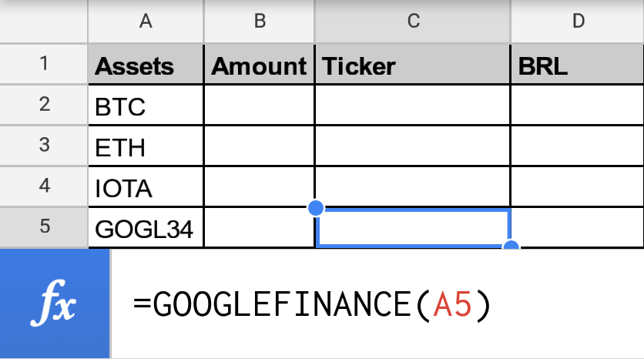644x359 pixels.
Task: Select column A header
Action: point(146,22)
